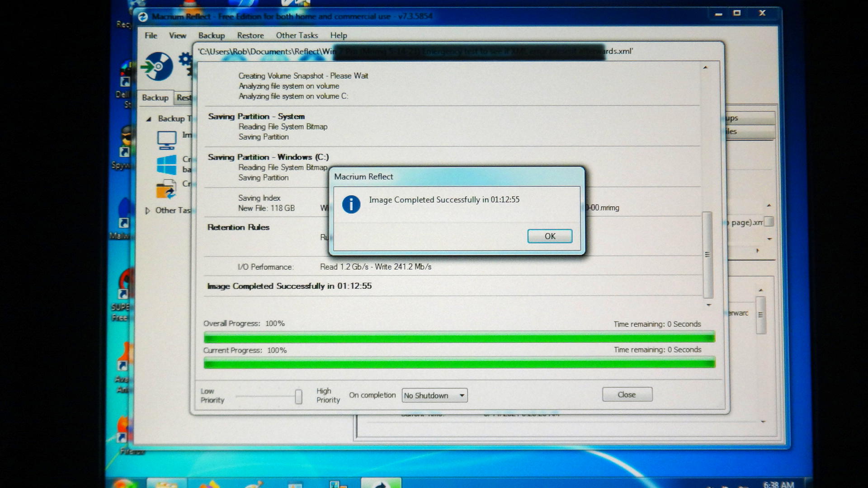868x488 pixels.
Task: Click the blue information icon in dialog
Action: pos(351,204)
